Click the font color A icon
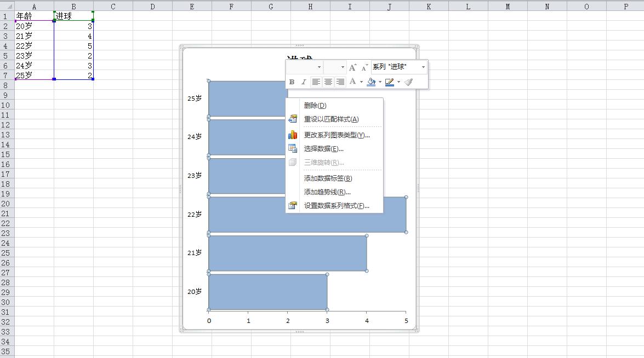 pyautogui.click(x=352, y=82)
